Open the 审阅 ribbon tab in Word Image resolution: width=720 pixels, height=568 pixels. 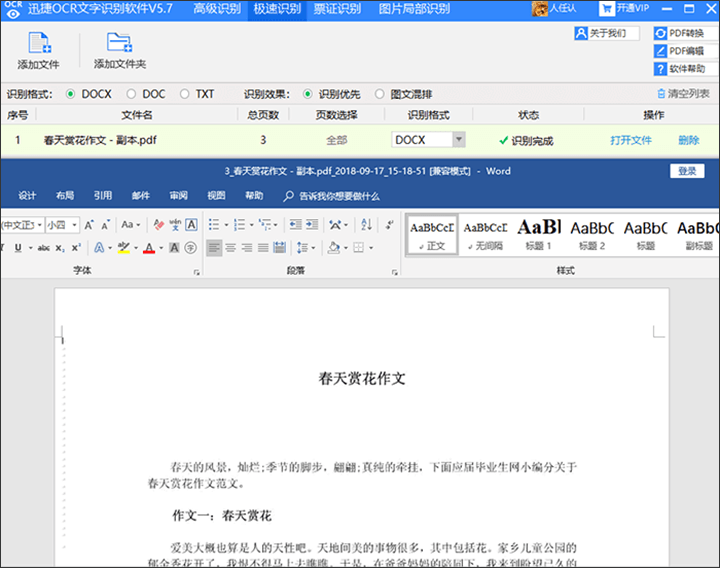click(178, 196)
